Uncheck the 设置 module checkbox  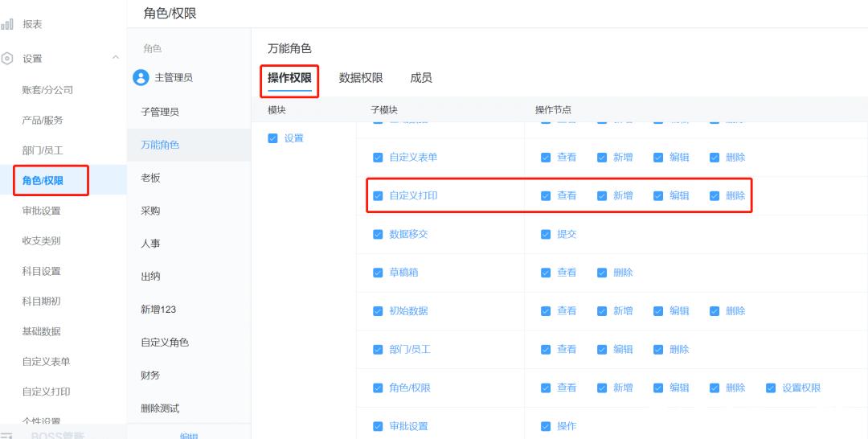(272, 138)
